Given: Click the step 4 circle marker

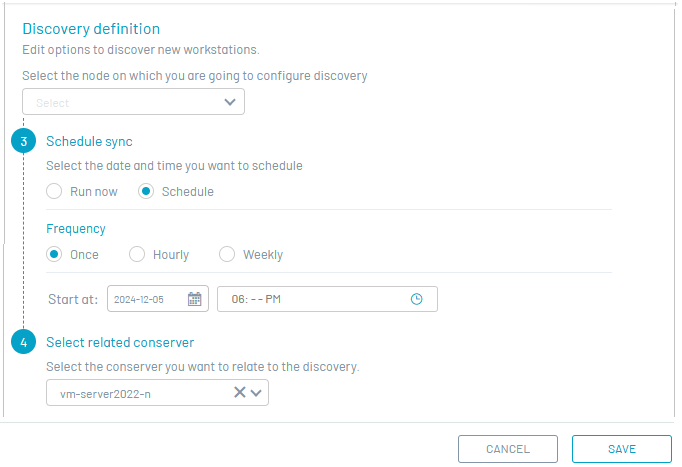Looking at the screenshot, I should pyautogui.click(x=24, y=342).
